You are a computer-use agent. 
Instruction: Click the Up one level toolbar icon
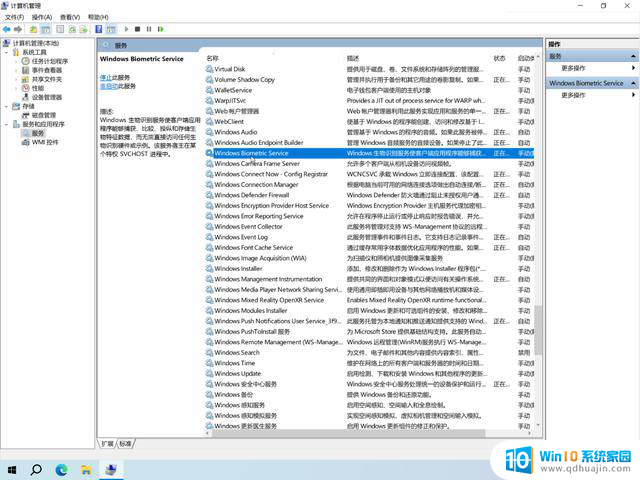pyautogui.click(x=33, y=29)
